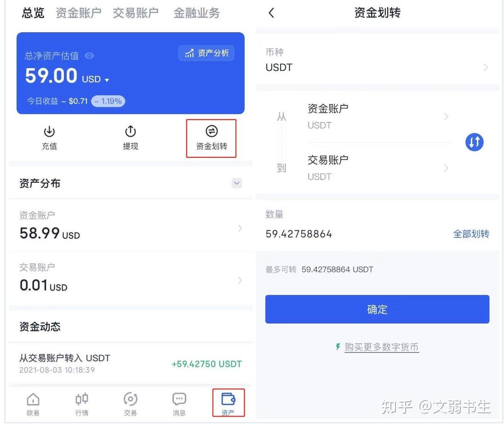
Task: Open the 交易 trade icon in bottom bar
Action: 130,404
